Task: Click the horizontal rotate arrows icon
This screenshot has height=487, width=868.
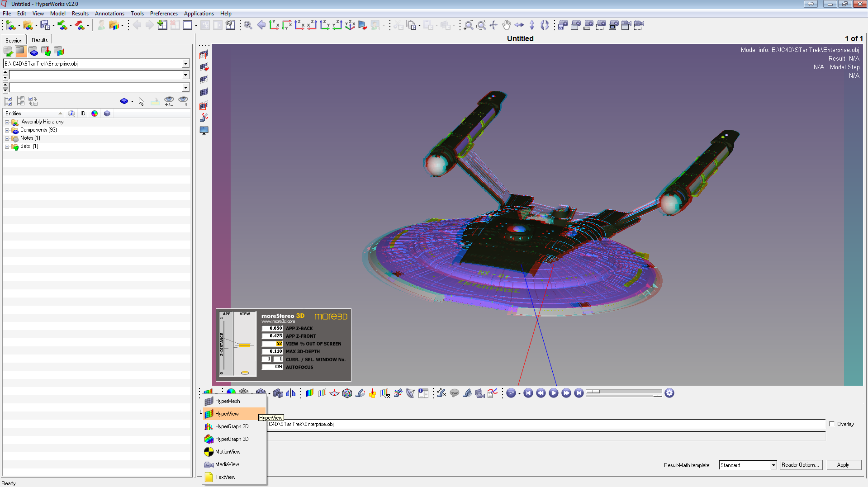Action: [x=519, y=25]
